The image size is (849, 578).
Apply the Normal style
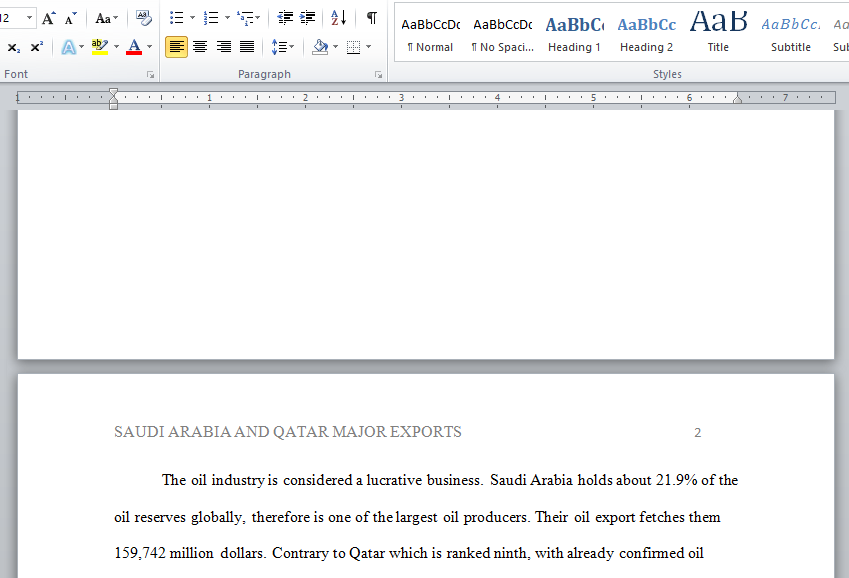click(x=430, y=34)
